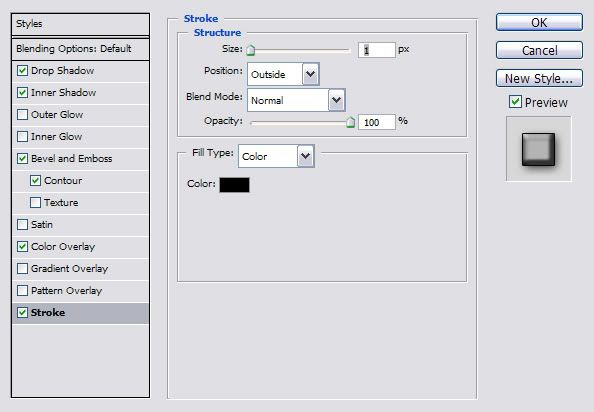Open the Bevel and Emboss settings
Viewport: 594px width, 412px height.
coord(71,158)
